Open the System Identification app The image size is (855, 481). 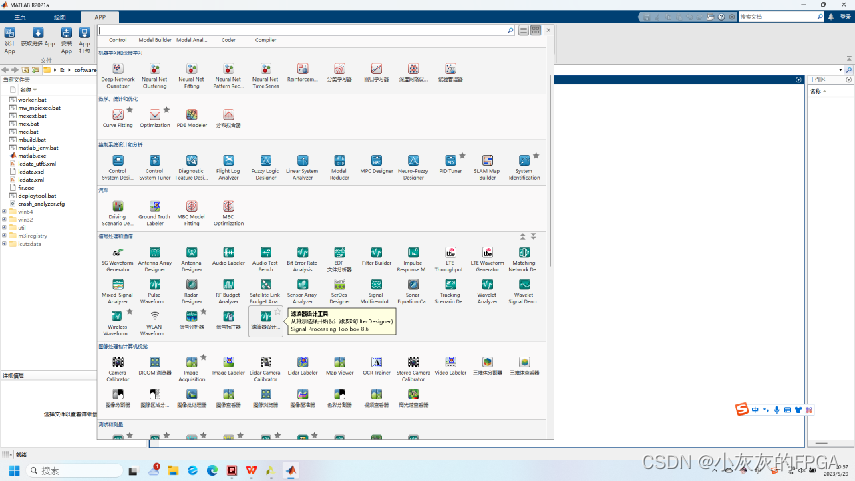pos(524,167)
